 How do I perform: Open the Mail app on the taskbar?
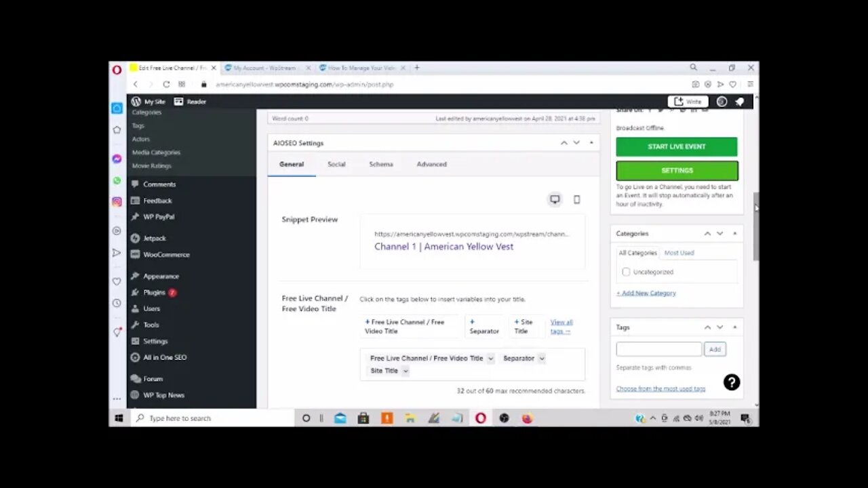340,418
